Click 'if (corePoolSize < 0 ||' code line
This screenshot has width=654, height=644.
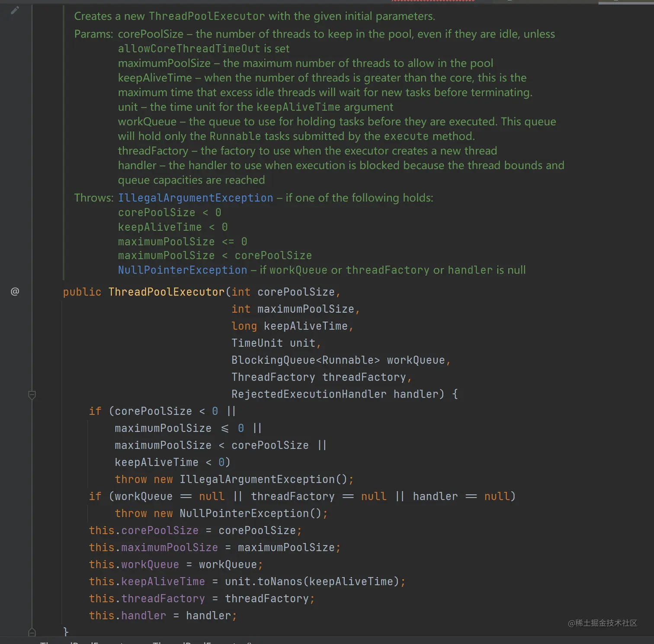162,411
